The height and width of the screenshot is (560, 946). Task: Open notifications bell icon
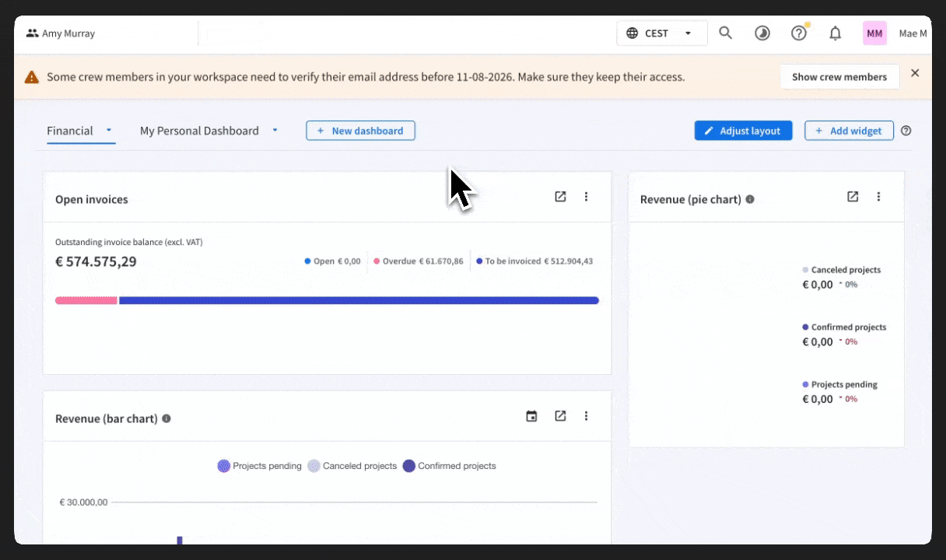(x=836, y=33)
